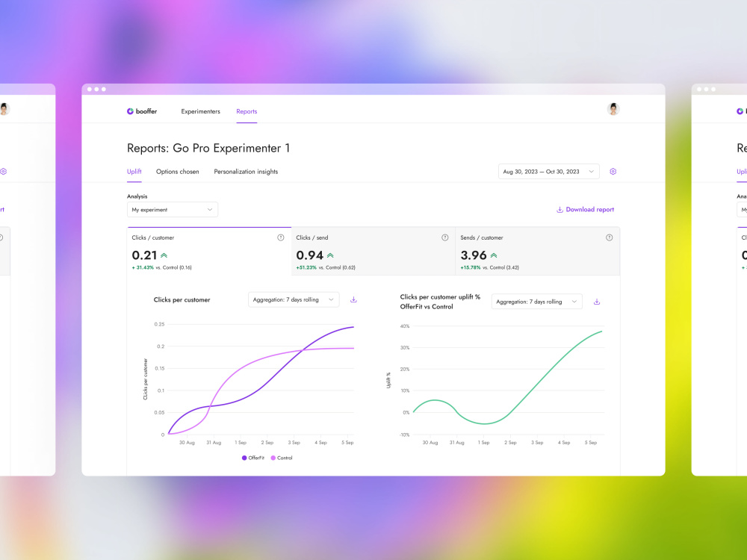747x560 pixels.
Task: Click avatar in the left background window
Action: click(x=4, y=109)
